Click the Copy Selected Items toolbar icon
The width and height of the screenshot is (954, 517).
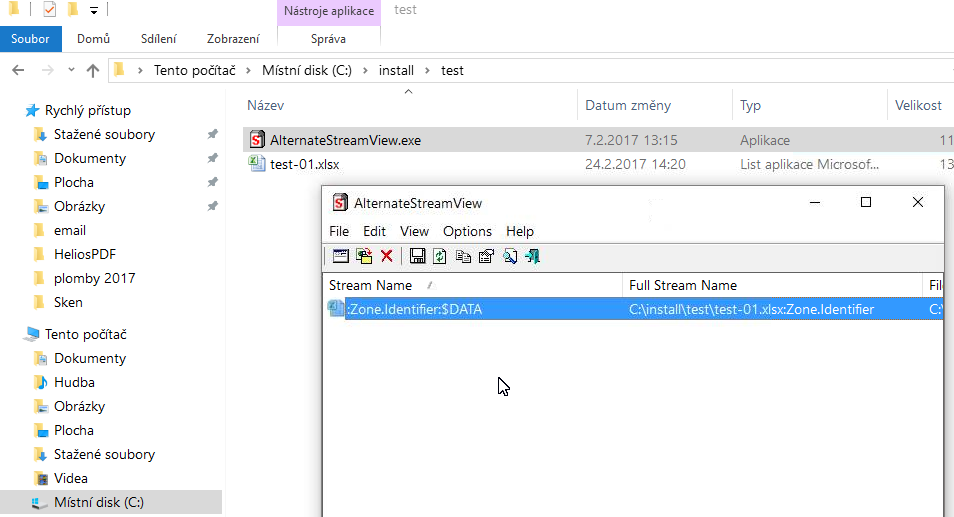tap(463, 257)
